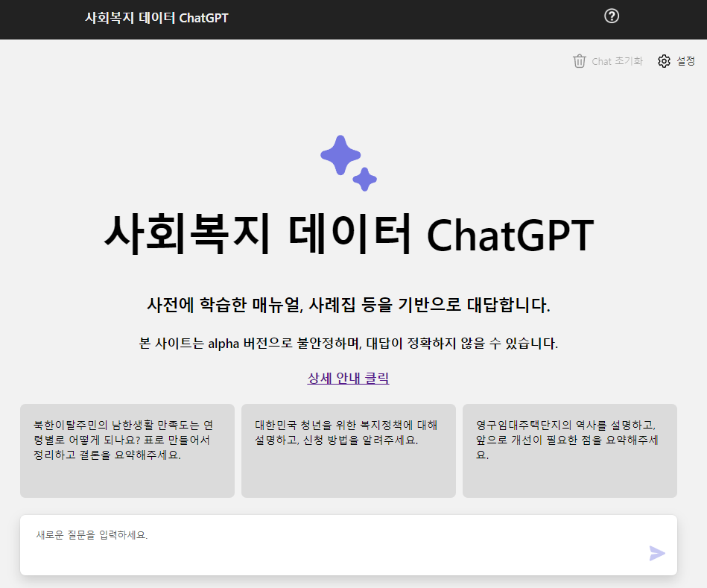Select the 북한이탈주민 남한생활 만족도 example card

(x=127, y=451)
